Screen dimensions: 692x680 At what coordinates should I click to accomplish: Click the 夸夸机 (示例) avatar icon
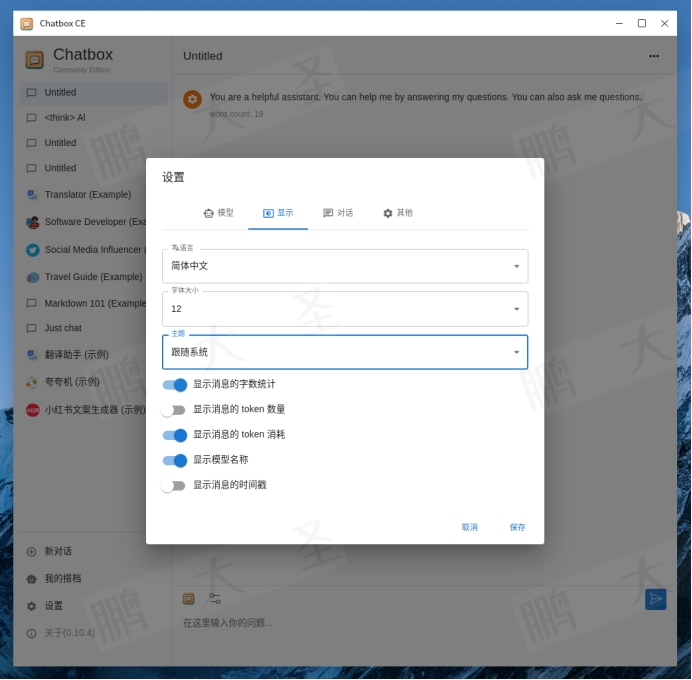[x=32, y=382]
